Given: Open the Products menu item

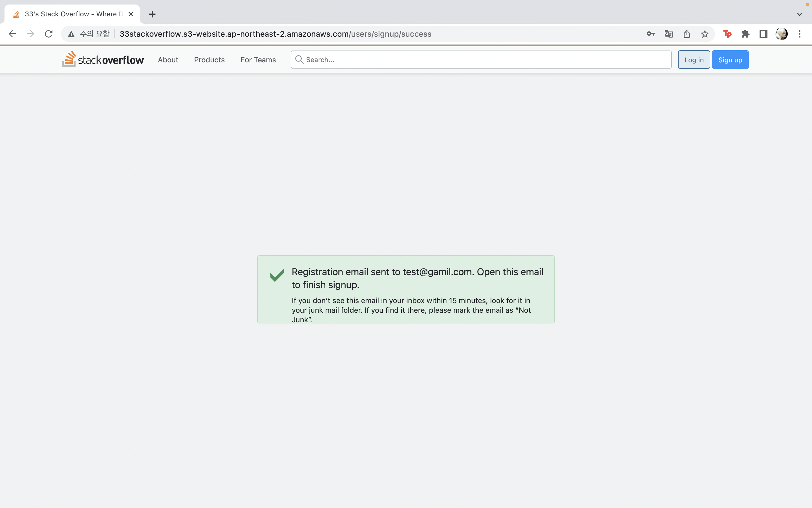Looking at the screenshot, I should [209, 60].
